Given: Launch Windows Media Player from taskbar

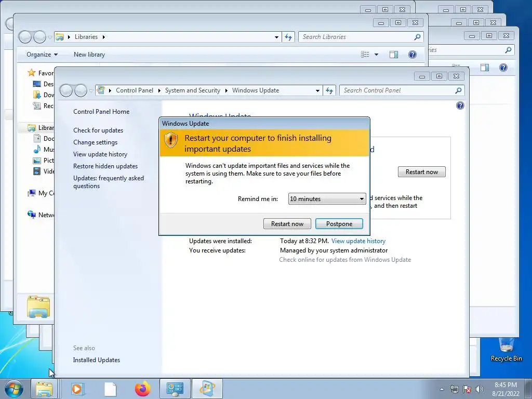Looking at the screenshot, I should (78, 389).
